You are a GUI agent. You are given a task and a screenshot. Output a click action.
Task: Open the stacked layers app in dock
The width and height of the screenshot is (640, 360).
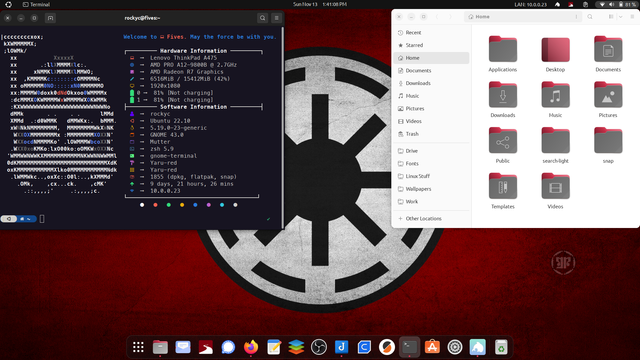(x=296, y=347)
